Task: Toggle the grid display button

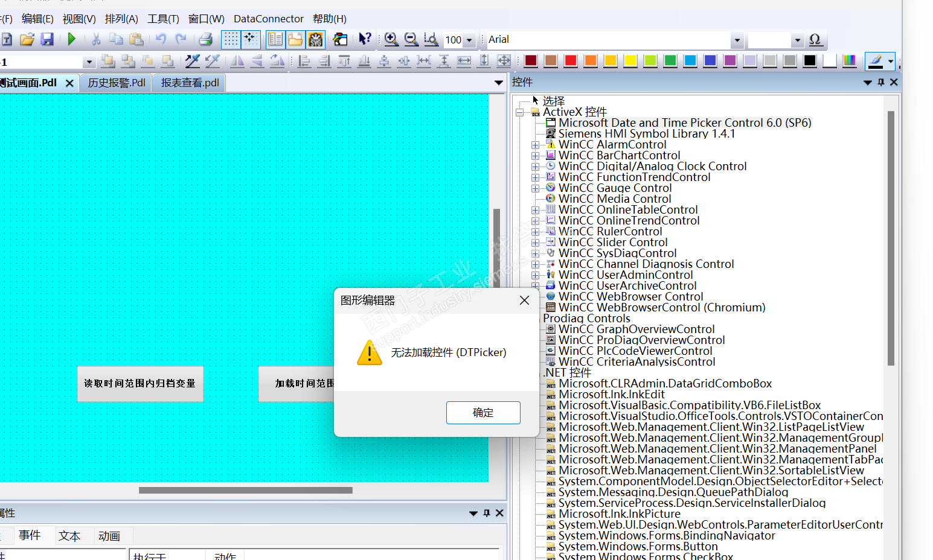Action: click(231, 40)
